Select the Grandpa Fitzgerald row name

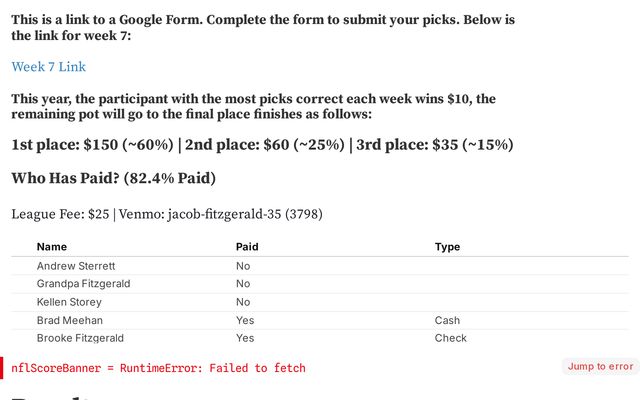click(83, 284)
